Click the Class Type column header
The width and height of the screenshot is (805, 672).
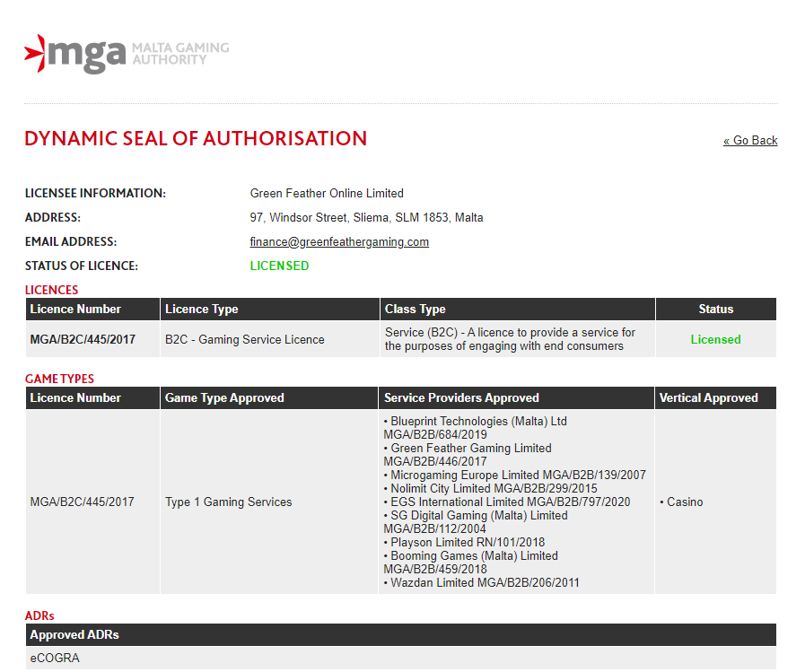(x=518, y=309)
